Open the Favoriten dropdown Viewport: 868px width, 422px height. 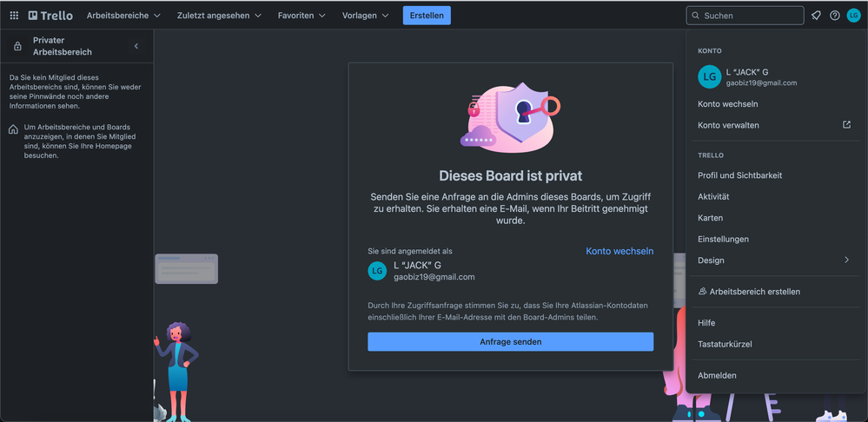pos(301,16)
